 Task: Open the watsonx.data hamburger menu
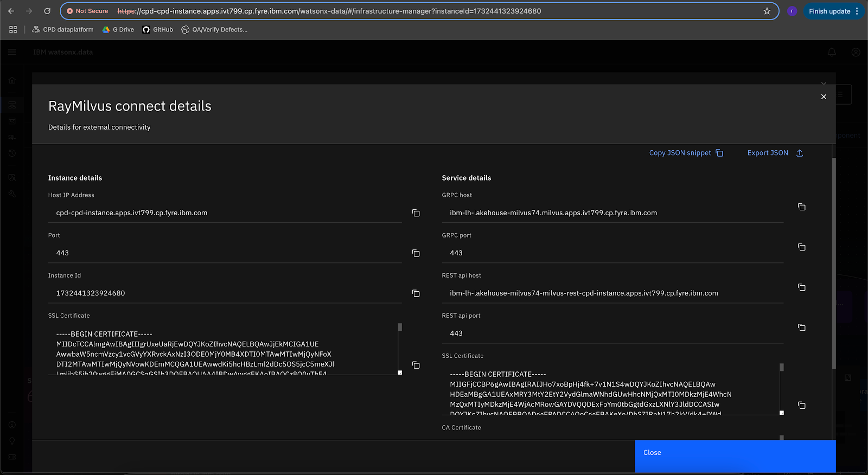[12, 52]
